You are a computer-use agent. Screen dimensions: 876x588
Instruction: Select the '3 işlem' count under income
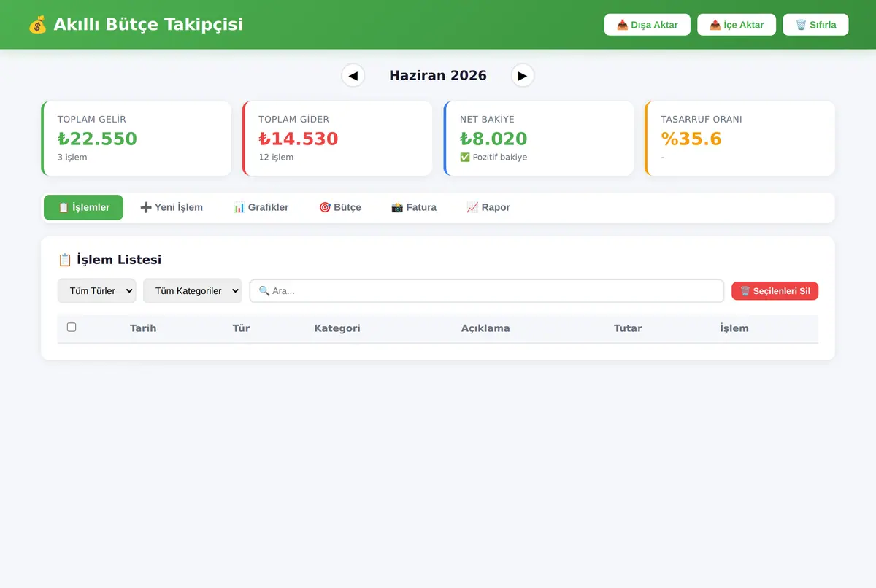(72, 157)
